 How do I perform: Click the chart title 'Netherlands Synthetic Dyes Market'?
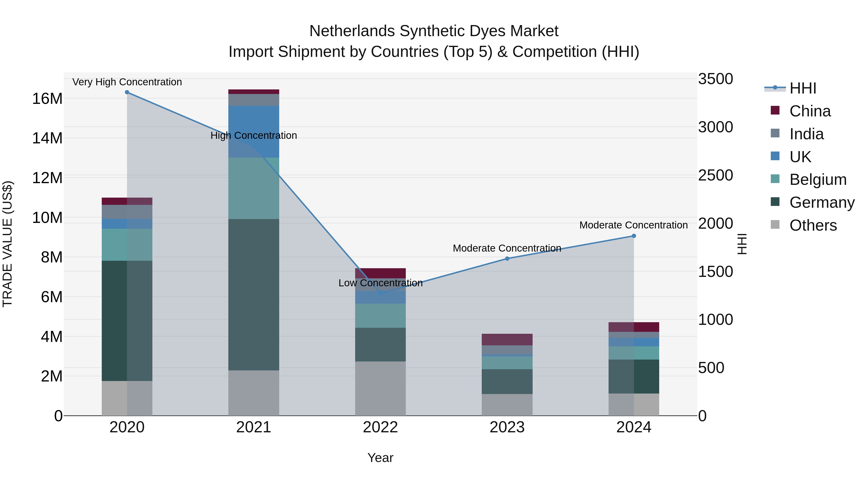click(x=434, y=31)
